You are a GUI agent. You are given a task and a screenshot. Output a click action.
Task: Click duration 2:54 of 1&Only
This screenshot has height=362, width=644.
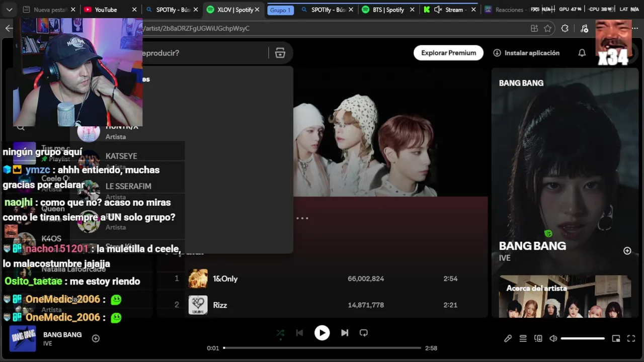pos(450,279)
